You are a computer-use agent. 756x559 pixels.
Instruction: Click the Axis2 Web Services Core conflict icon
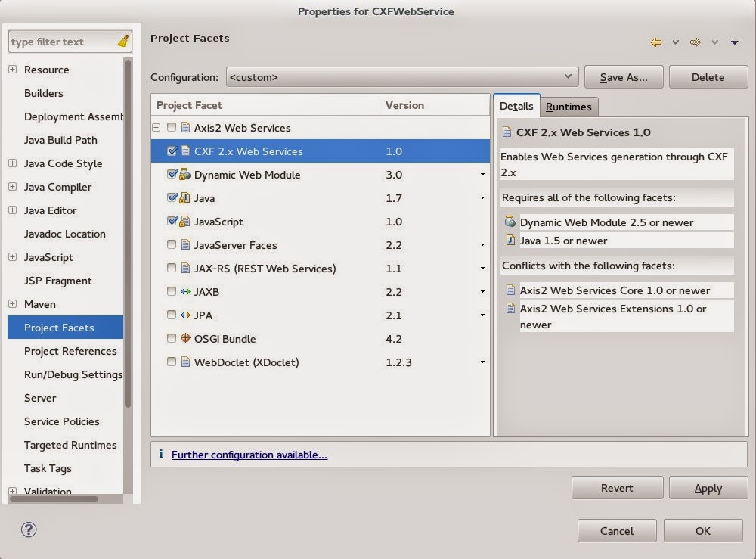510,290
